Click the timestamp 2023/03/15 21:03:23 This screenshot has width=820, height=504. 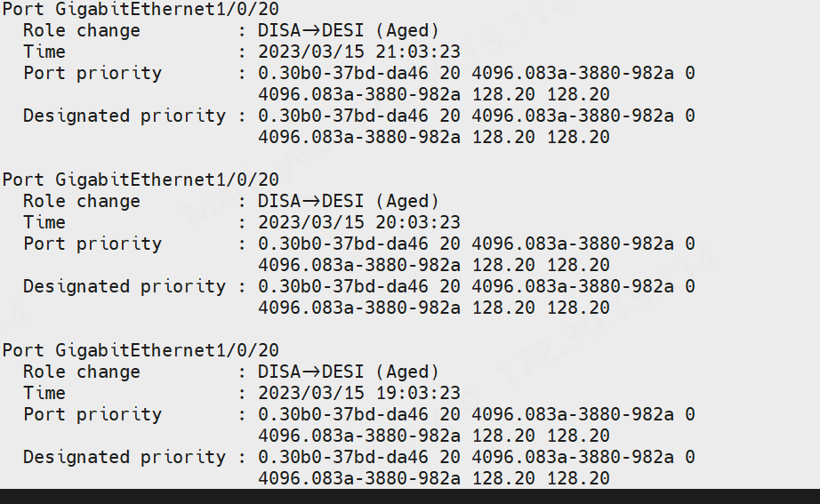[359, 52]
